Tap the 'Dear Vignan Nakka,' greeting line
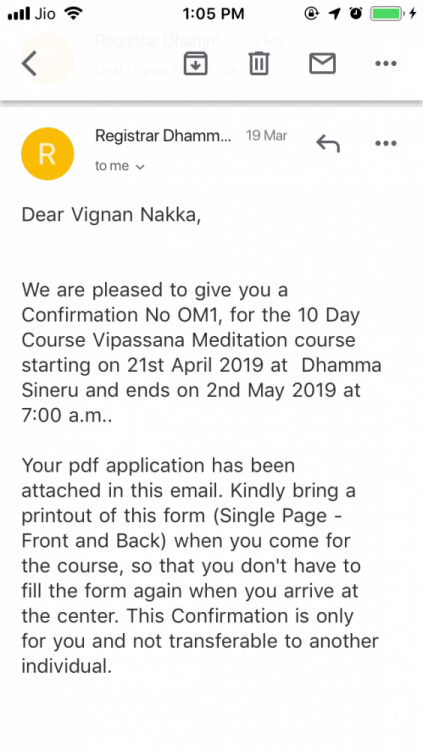Image resolution: width=423 pixels, height=750 pixels. (111, 215)
